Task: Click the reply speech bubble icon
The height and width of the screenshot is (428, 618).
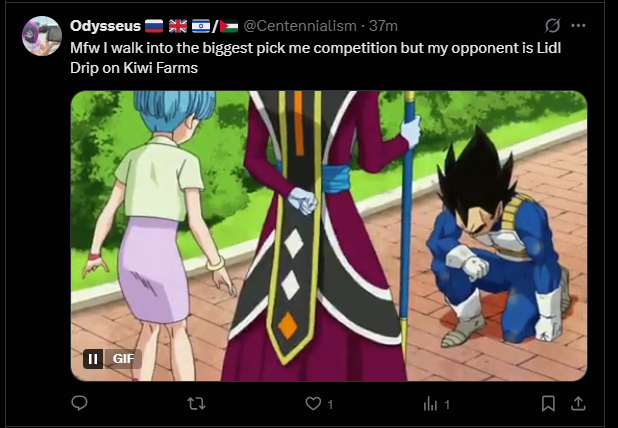Action: [x=79, y=403]
